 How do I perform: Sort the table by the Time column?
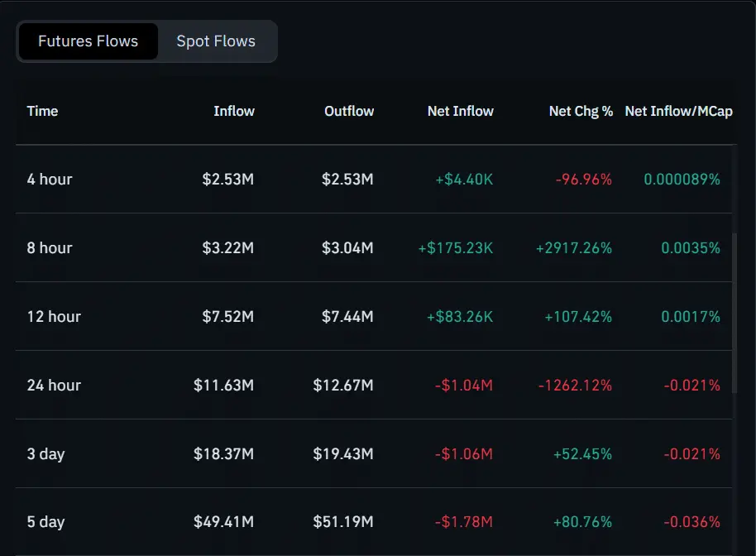[42, 111]
